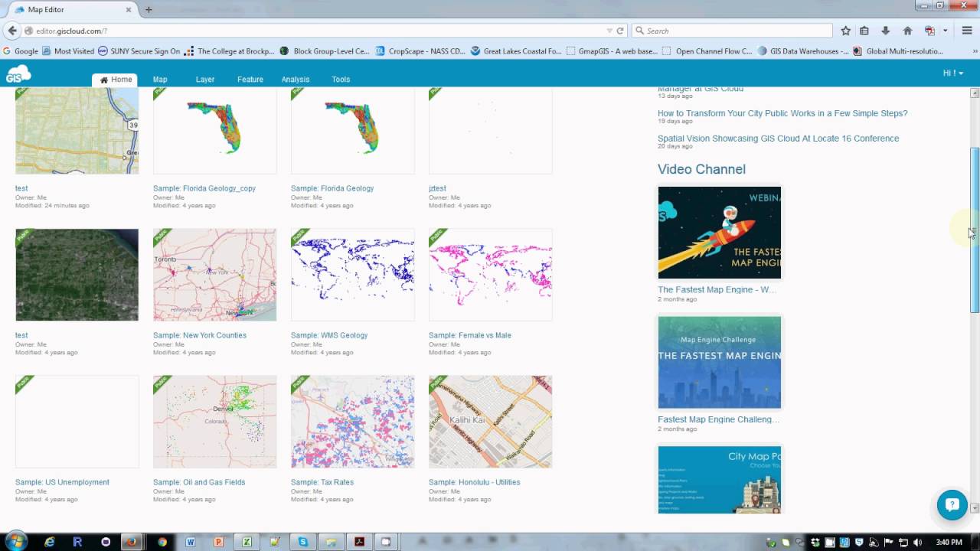This screenshot has height=551, width=980.
Task: Open Sample: WMS Geology link
Action: [x=329, y=335]
